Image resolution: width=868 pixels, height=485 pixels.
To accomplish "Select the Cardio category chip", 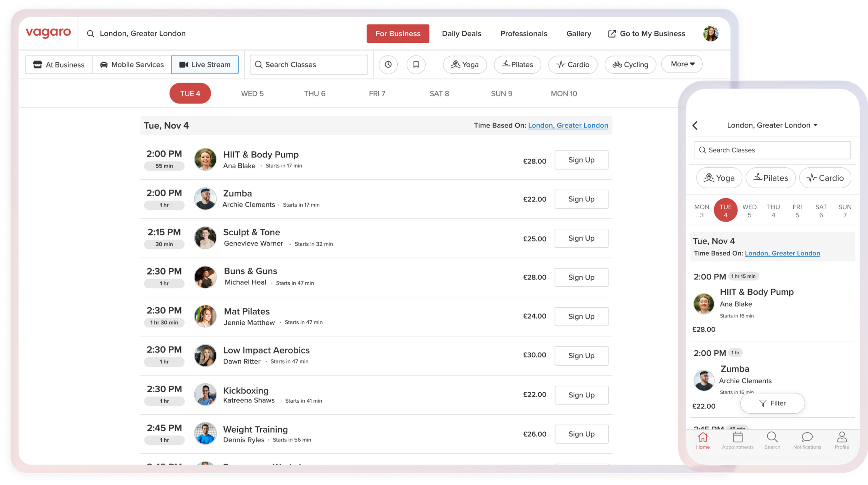I will coord(573,64).
